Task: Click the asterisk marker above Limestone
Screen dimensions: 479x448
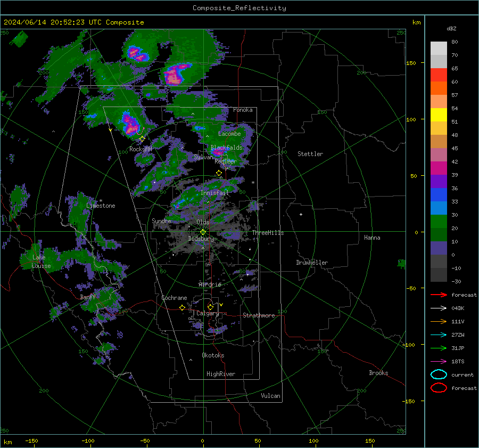Action: pos(101,201)
